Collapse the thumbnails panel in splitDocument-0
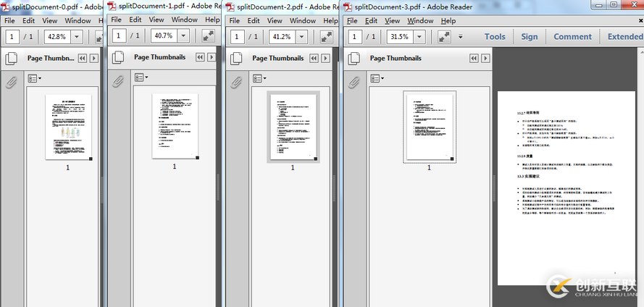 pyautogui.click(x=83, y=58)
